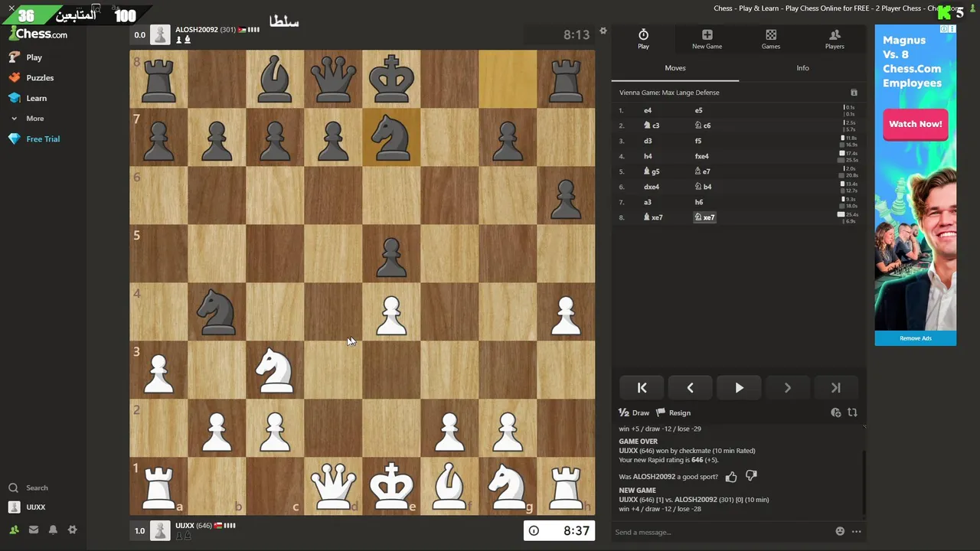Click the black knight on b4
980x551 pixels.
[x=217, y=311]
